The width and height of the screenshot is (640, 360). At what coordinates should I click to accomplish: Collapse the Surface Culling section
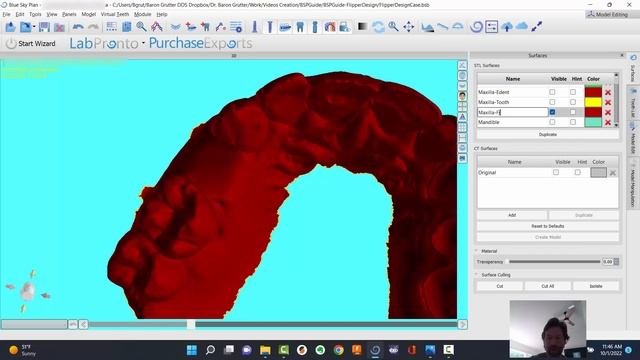476,275
